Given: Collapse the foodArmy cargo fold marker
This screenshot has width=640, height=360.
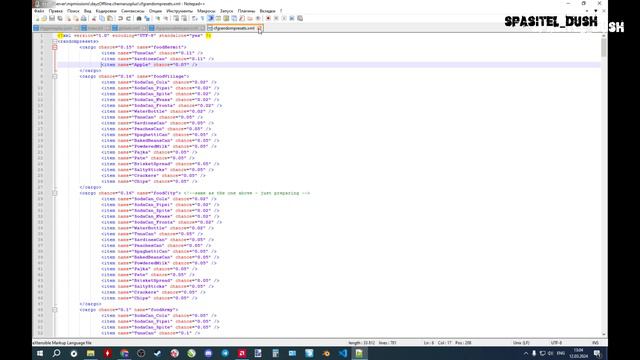Looking at the screenshot, I should pyautogui.click(x=55, y=310).
